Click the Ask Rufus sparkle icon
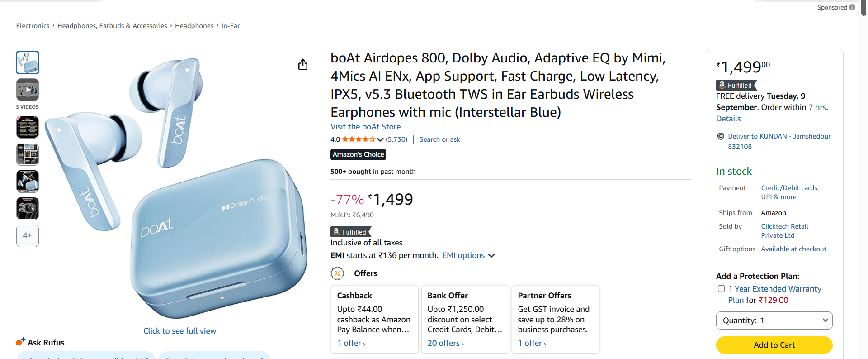The image size is (868, 359). [x=21, y=342]
